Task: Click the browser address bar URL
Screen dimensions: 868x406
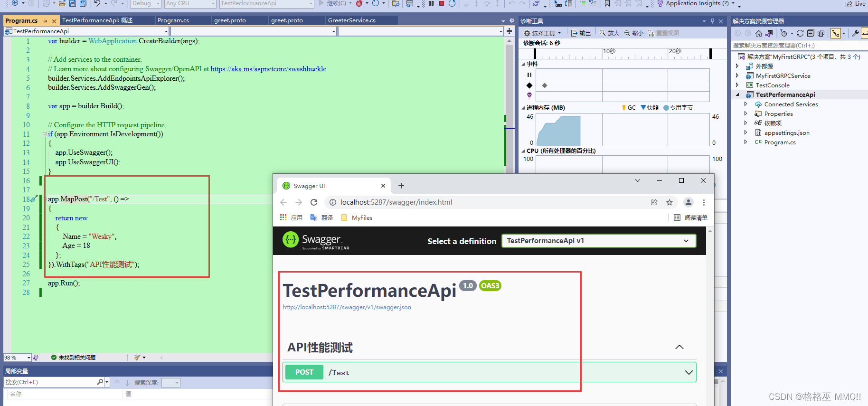Action: point(396,202)
